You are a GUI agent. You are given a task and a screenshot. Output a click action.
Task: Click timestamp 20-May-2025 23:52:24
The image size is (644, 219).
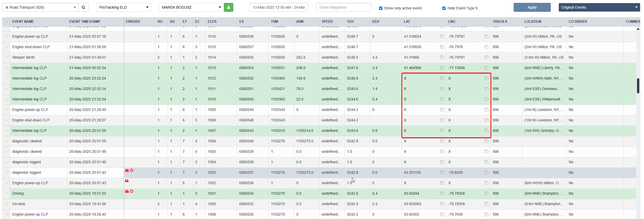pyautogui.click(x=88, y=78)
